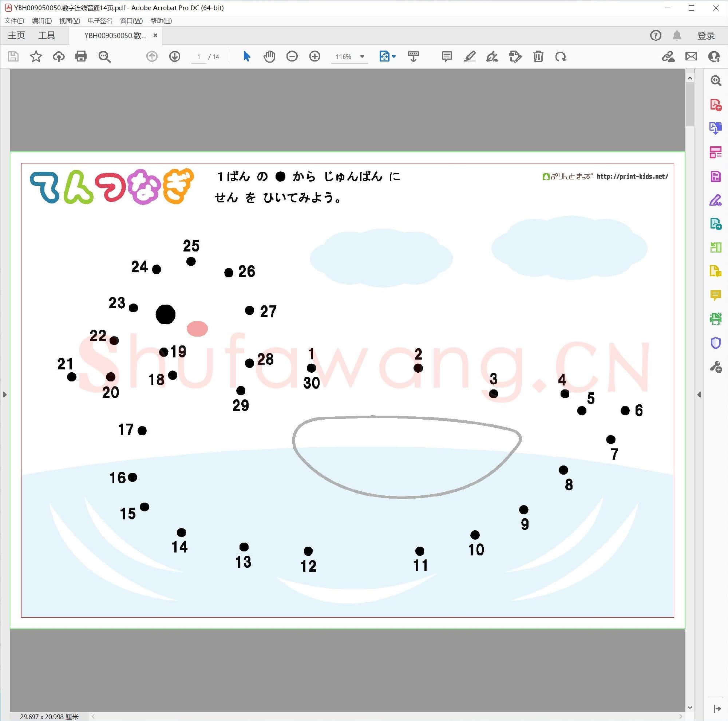Click the Delete trash icon
The height and width of the screenshot is (721, 728).
coord(538,56)
